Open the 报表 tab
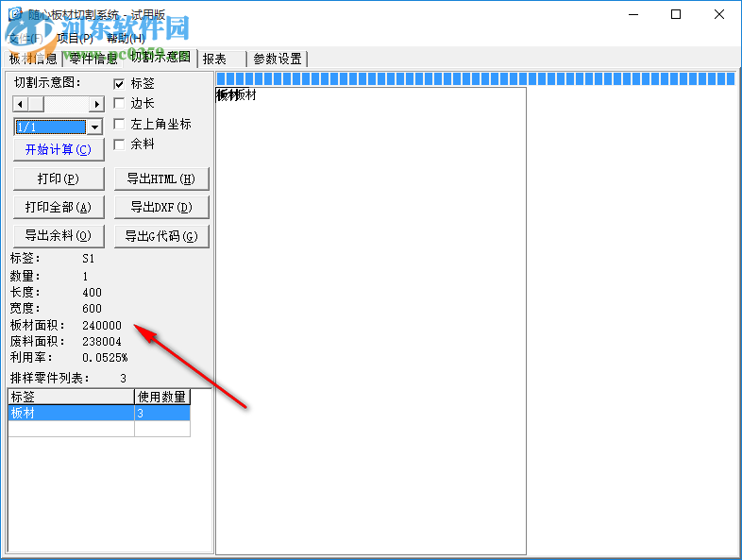Image resolution: width=742 pixels, height=560 pixels. [222, 59]
